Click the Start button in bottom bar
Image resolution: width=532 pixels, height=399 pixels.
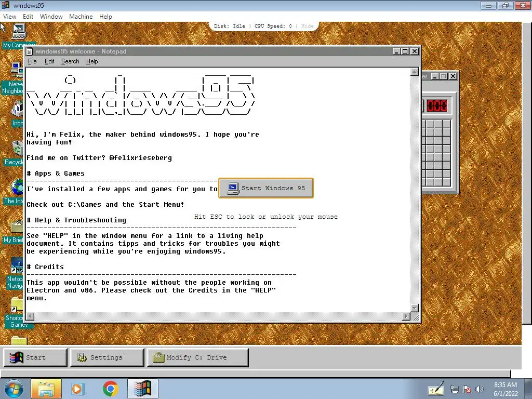[35, 357]
